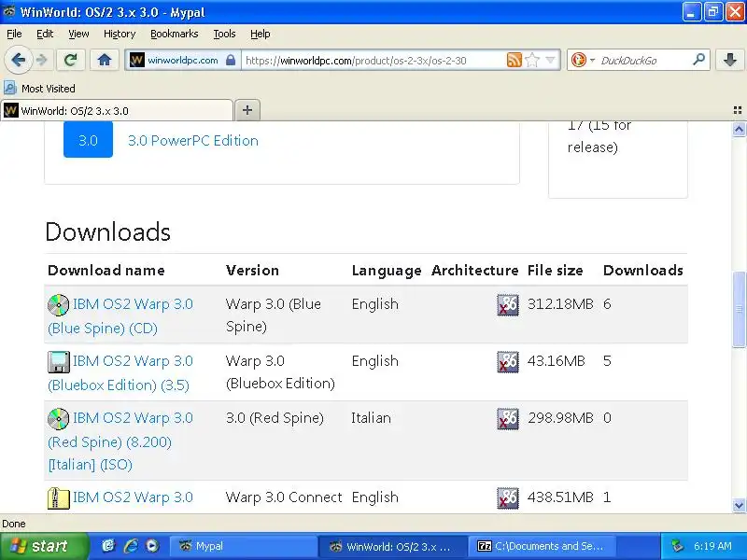Open the Windows Start button

coord(44,546)
